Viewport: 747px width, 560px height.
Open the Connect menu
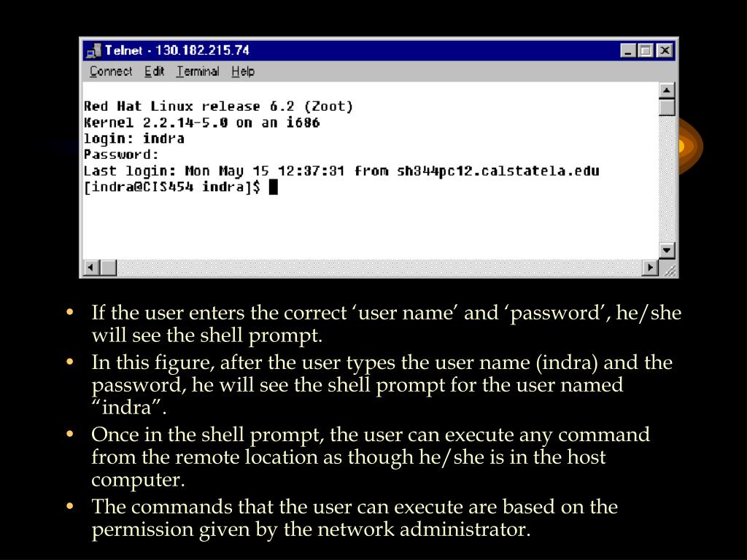click(x=111, y=71)
